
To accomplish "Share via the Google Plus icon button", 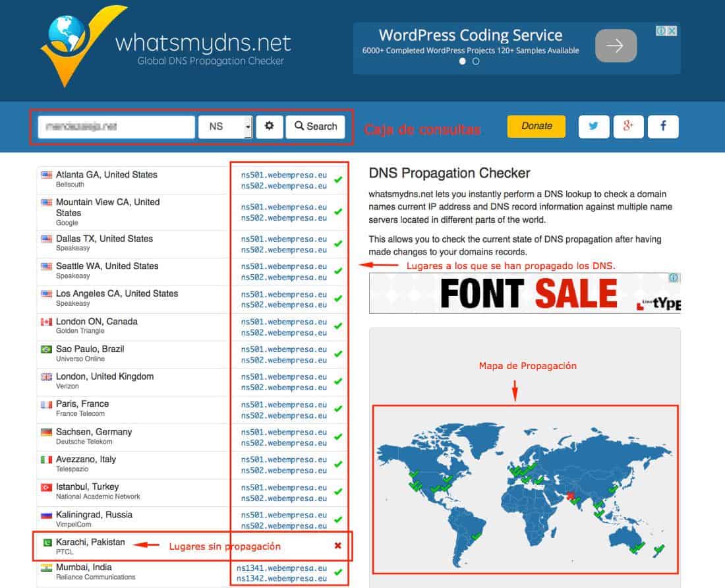I will pyautogui.click(x=628, y=126).
